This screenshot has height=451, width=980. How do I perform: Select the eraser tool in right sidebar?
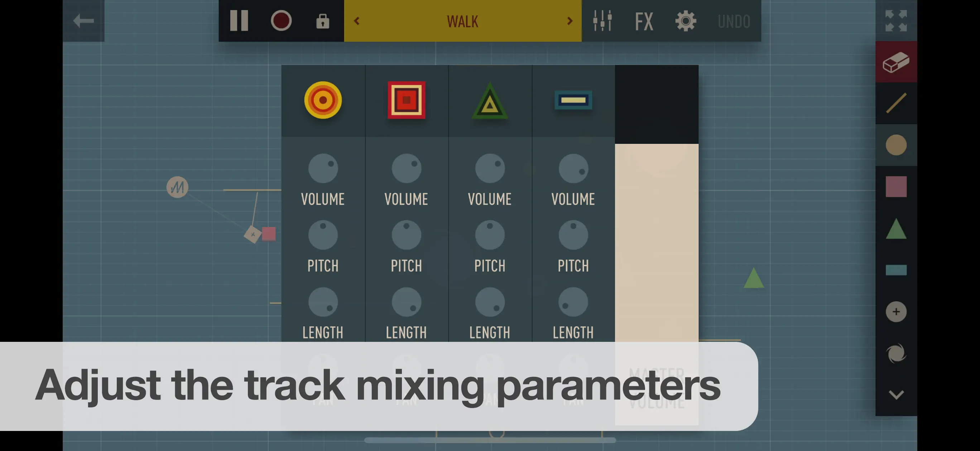click(x=896, y=62)
